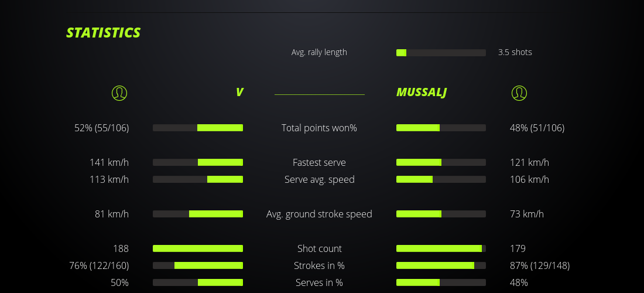Click left Fastest serve bar
644x293 pixels.
pyautogui.click(x=198, y=162)
